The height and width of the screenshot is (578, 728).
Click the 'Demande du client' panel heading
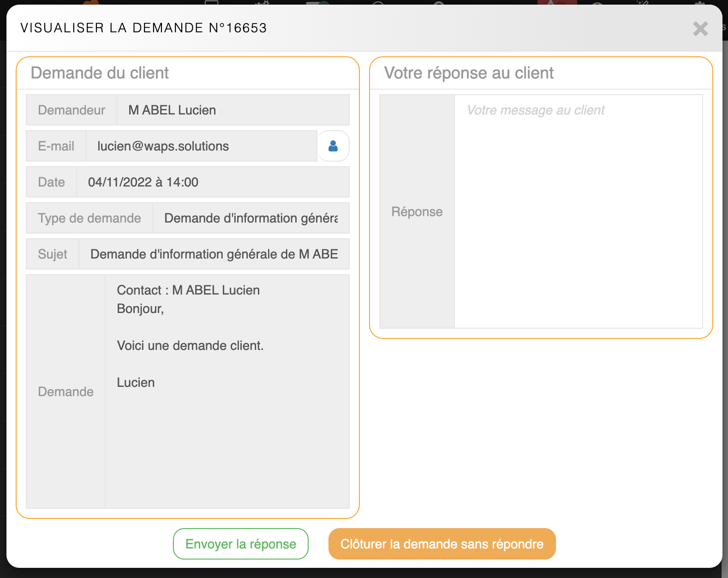click(100, 73)
